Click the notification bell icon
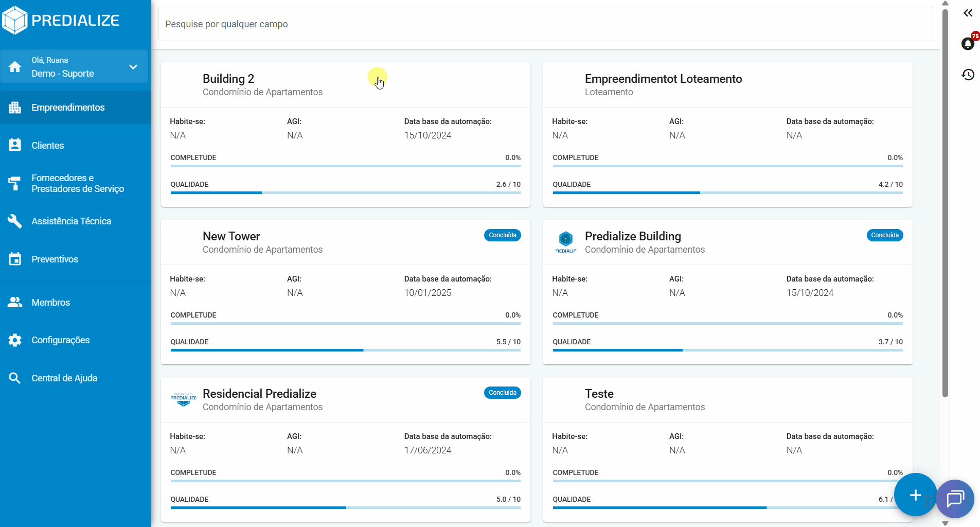 (x=968, y=44)
